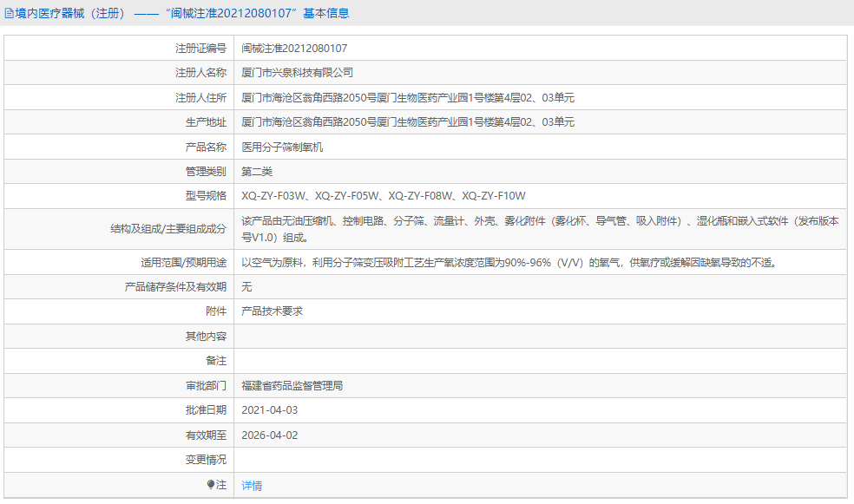
Task: Select the 生产地址 address value
Action: coord(408,122)
